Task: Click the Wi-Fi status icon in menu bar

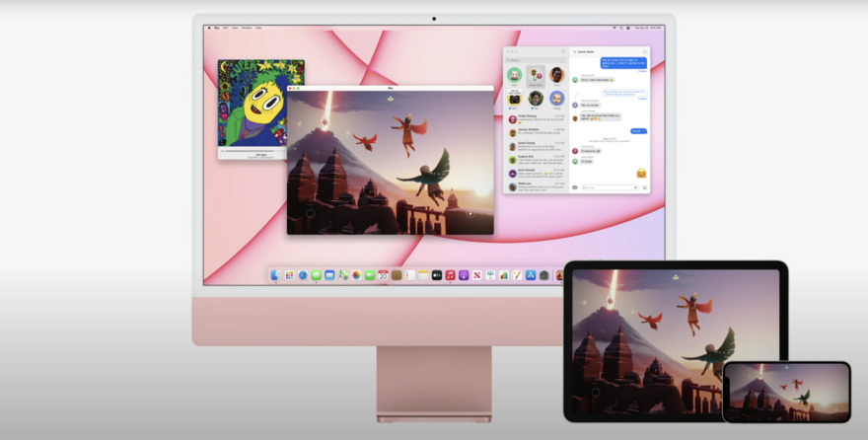Action: click(x=615, y=28)
